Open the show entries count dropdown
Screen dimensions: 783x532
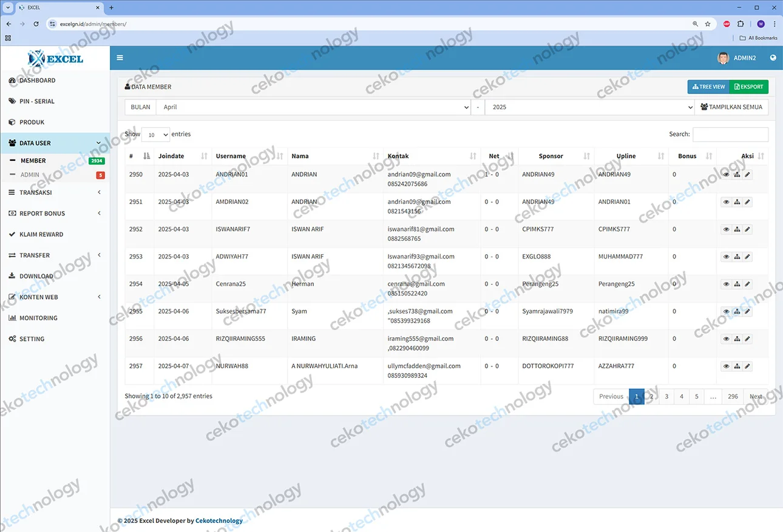[155, 135]
